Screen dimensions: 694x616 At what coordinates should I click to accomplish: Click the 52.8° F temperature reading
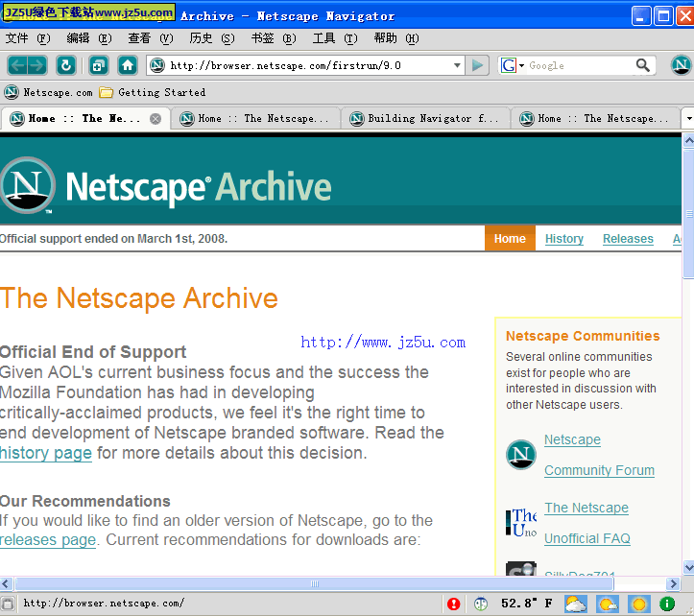click(x=527, y=604)
